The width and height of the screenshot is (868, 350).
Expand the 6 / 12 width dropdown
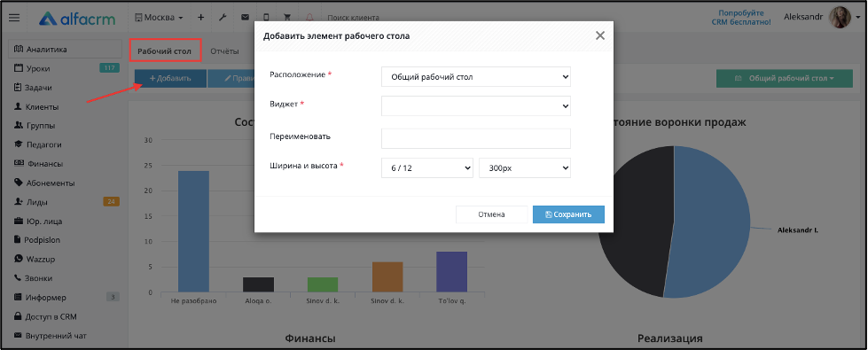pyautogui.click(x=427, y=168)
